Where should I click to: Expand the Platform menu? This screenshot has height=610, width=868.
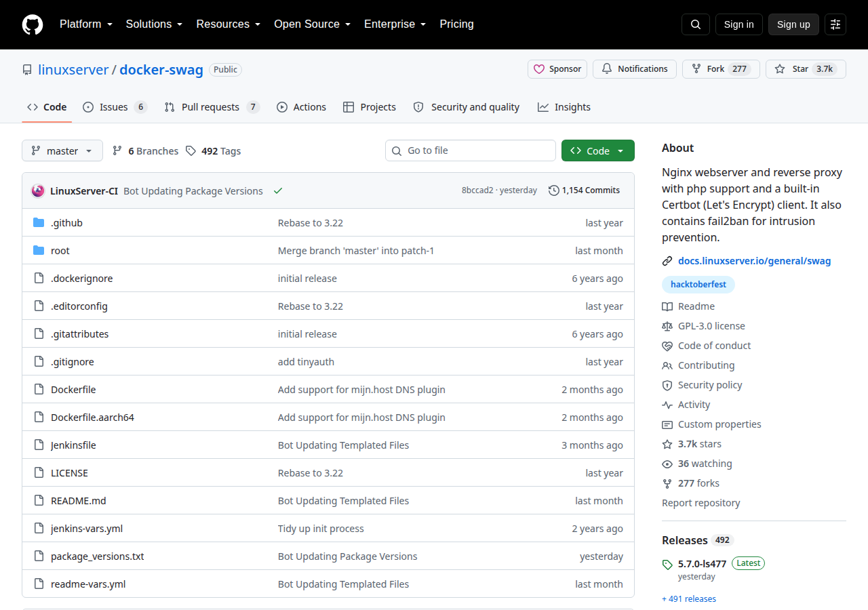pyautogui.click(x=85, y=24)
